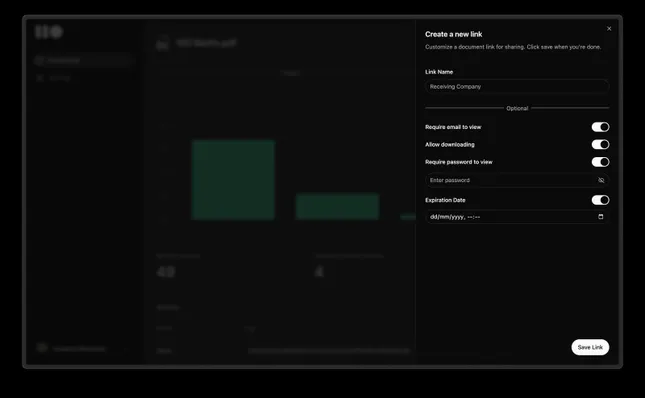
Task: Toggle Allow downloading switch
Action: point(600,144)
